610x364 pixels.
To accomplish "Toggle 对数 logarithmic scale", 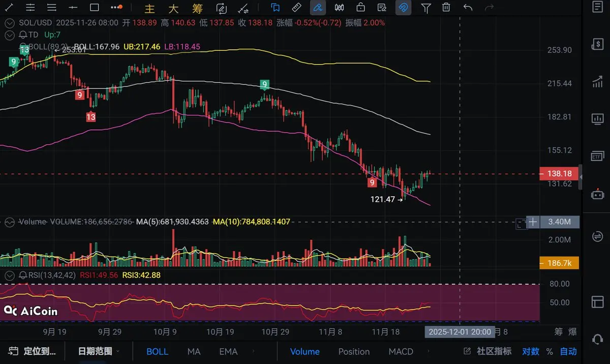I will point(531,351).
